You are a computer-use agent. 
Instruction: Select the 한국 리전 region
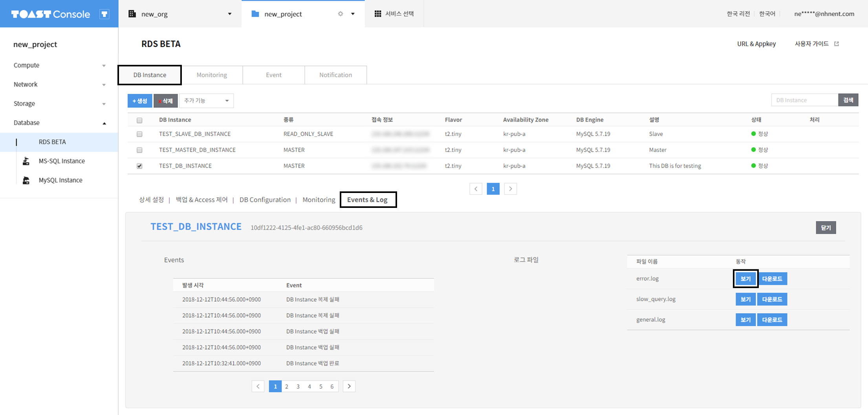coord(738,14)
